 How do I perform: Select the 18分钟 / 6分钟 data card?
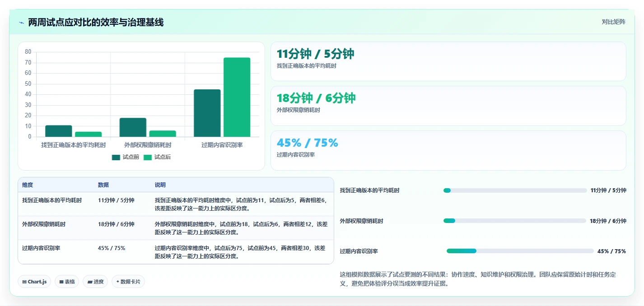tap(448, 106)
